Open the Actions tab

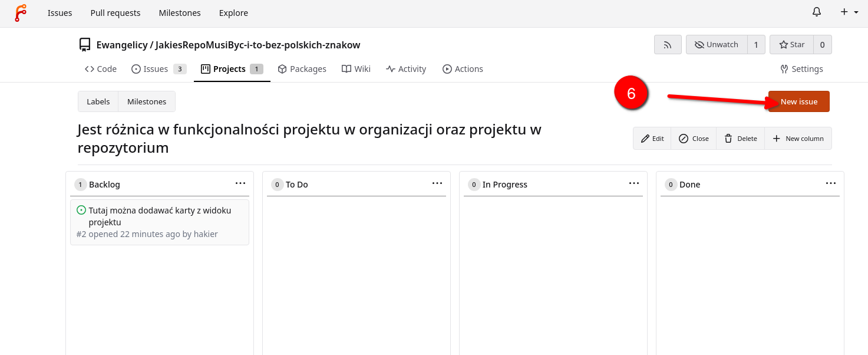point(463,69)
